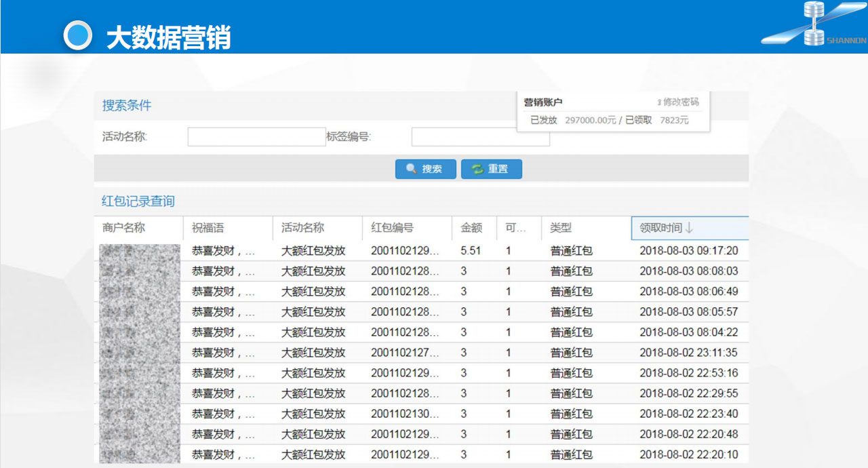This screenshot has height=468, width=868.
Task: Click into the 标签编号 input box
Action: tap(479, 137)
